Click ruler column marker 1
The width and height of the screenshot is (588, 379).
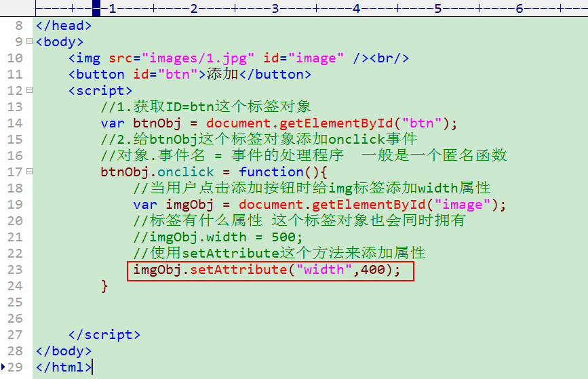[113, 8]
